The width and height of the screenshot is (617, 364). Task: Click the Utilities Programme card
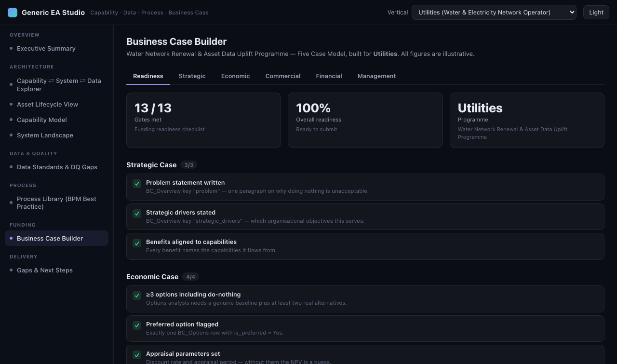coord(527,120)
